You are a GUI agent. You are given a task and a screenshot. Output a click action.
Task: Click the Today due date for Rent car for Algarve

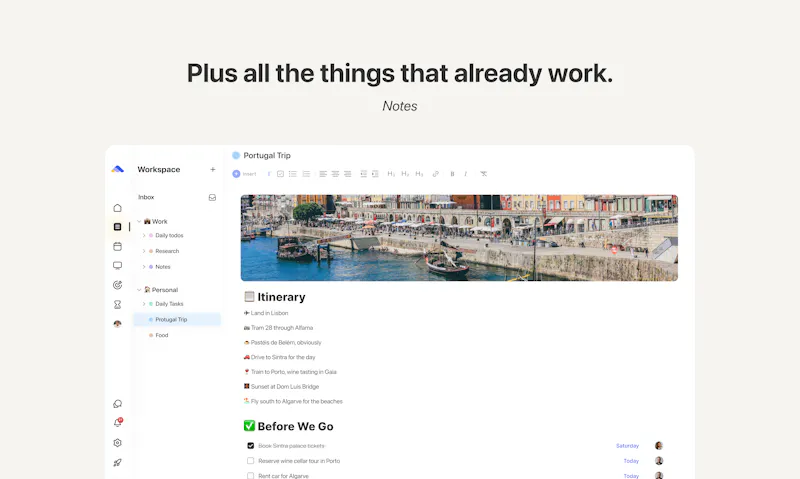[631, 476]
